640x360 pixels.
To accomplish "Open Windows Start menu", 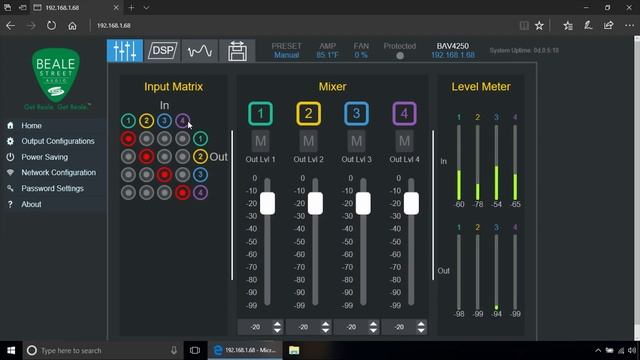I will pyautogui.click(x=11, y=351).
